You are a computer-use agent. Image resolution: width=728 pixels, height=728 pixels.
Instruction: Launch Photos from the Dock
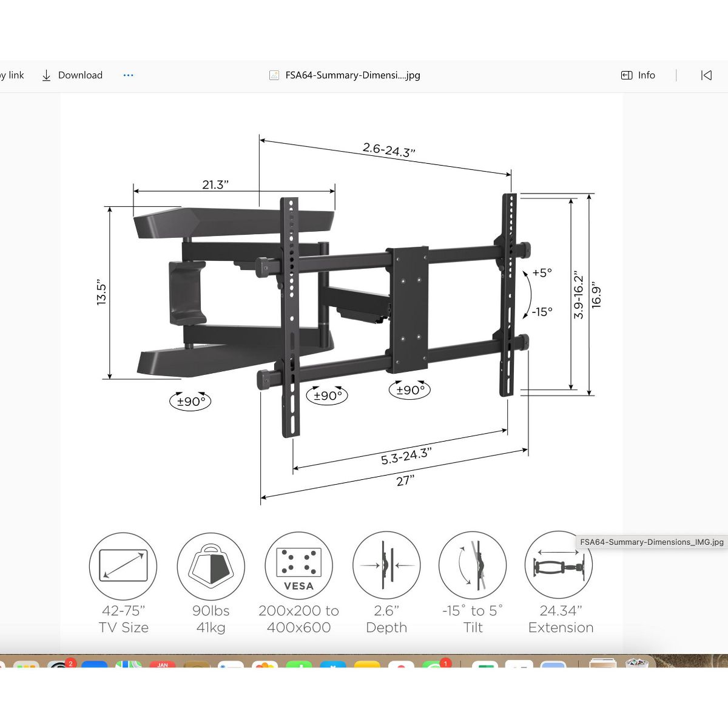(265, 664)
